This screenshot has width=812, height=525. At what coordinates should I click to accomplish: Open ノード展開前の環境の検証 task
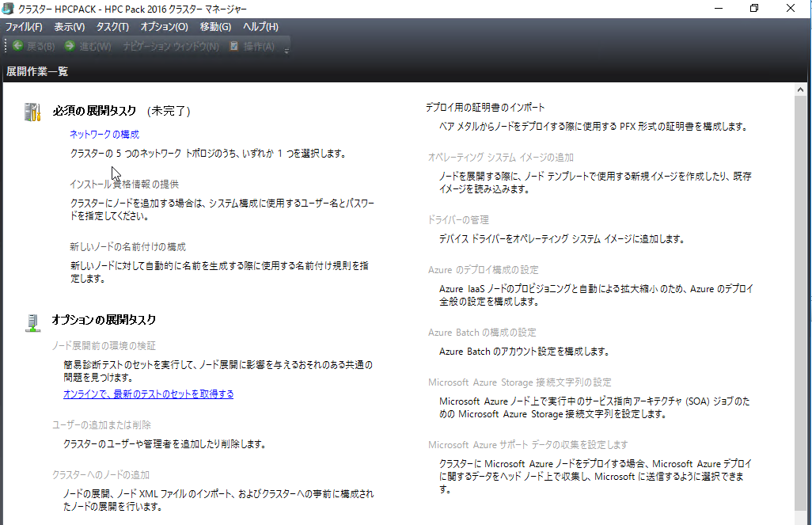coord(104,346)
